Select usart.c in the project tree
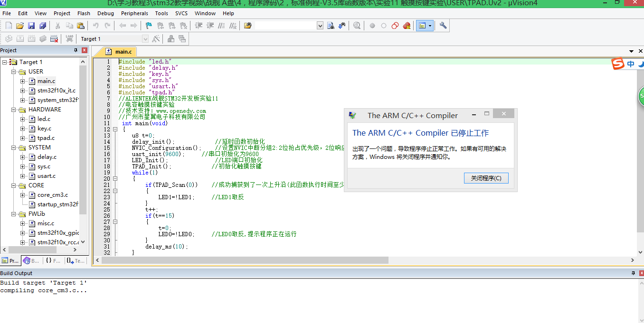 [x=47, y=176]
